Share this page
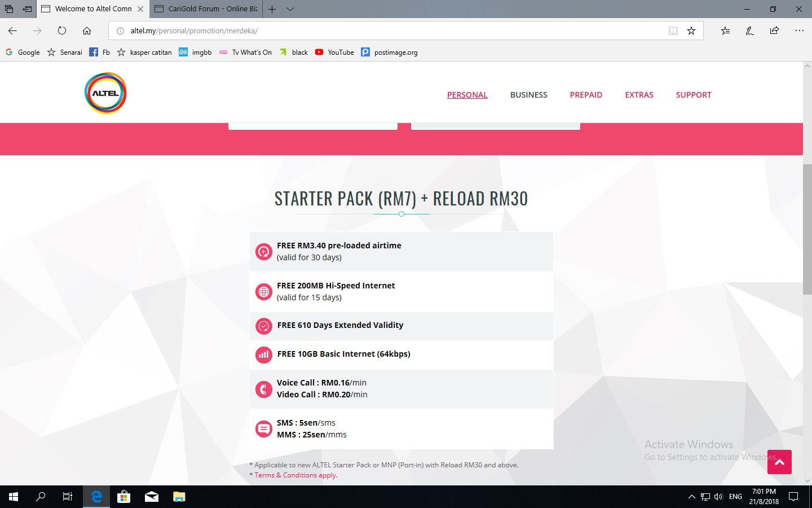Viewport: 812px width, 508px height. tap(774, 30)
